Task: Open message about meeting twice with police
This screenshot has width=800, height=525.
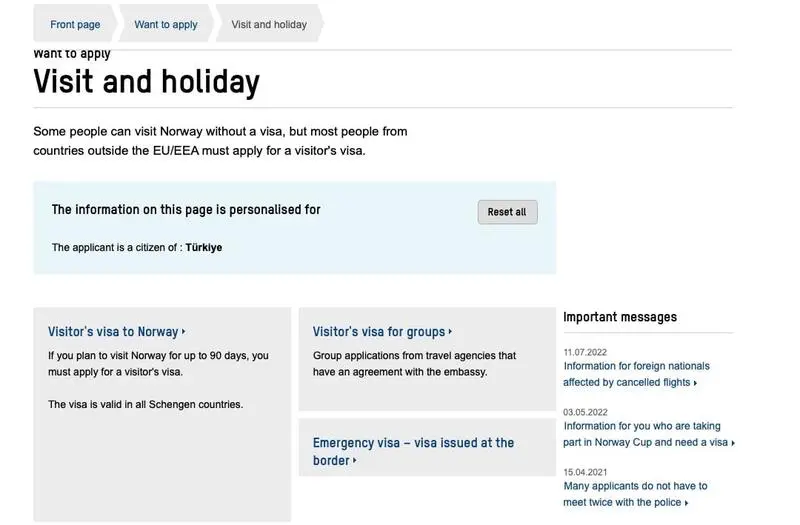Action: tap(635, 494)
